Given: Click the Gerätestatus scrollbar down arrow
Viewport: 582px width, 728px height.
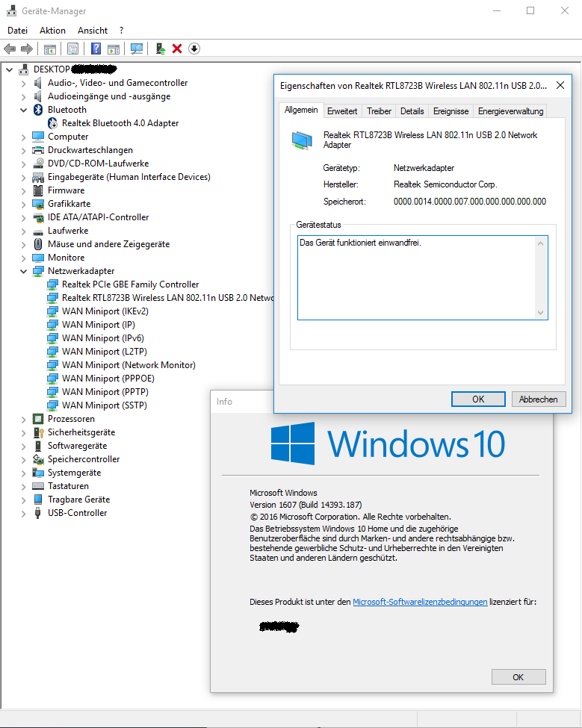Looking at the screenshot, I should (x=541, y=314).
